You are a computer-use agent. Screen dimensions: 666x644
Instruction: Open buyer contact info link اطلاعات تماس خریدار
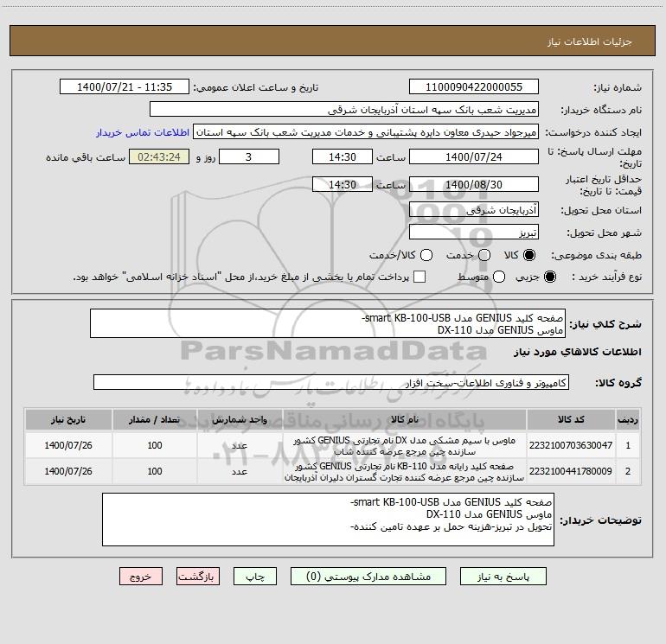click(143, 132)
